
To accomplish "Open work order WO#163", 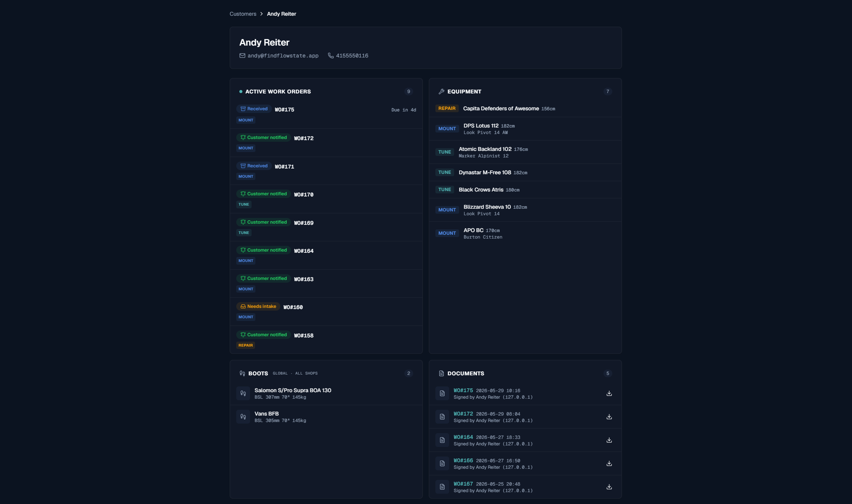I will [x=326, y=284].
